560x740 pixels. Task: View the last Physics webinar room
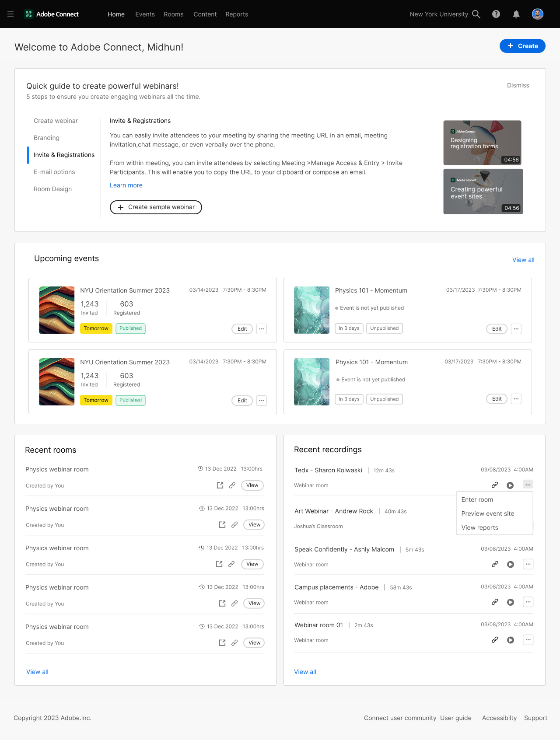click(x=254, y=642)
